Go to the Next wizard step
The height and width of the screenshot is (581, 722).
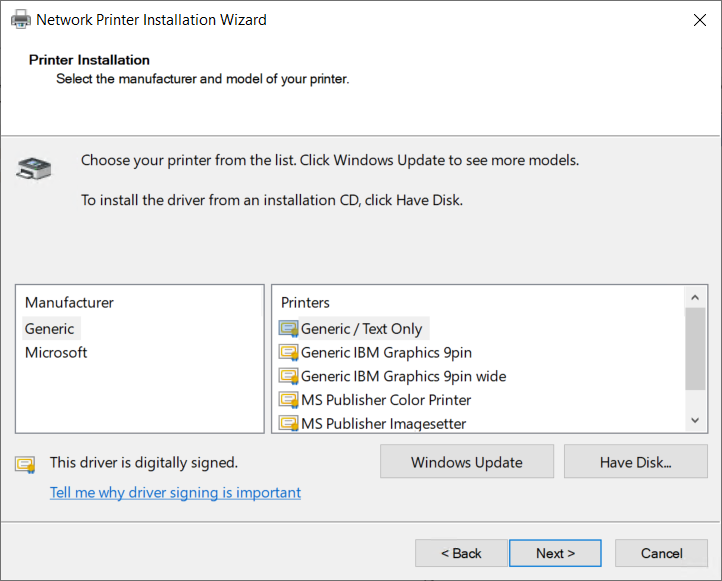click(x=555, y=553)
